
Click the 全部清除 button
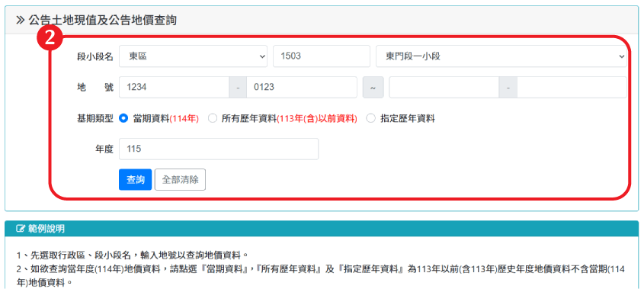click(181, 180)
